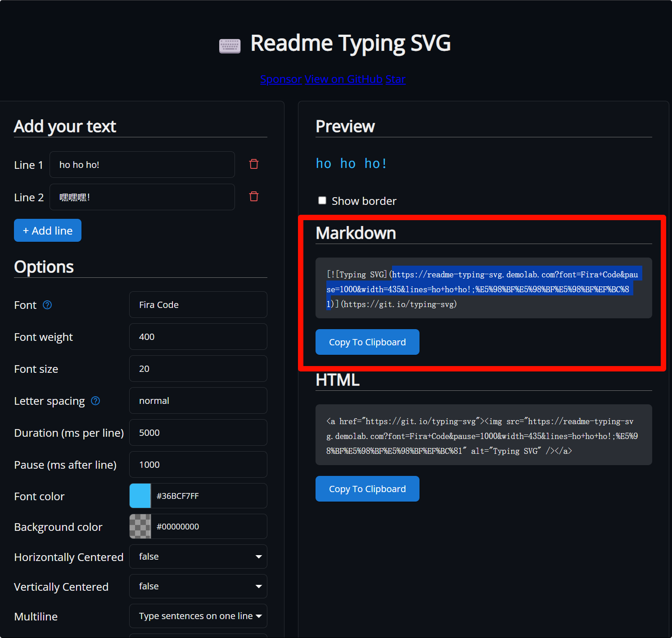This screenshot has height=638, width=672.
Task: Open the Sponsor link
Action: click(x=281, y=79)
